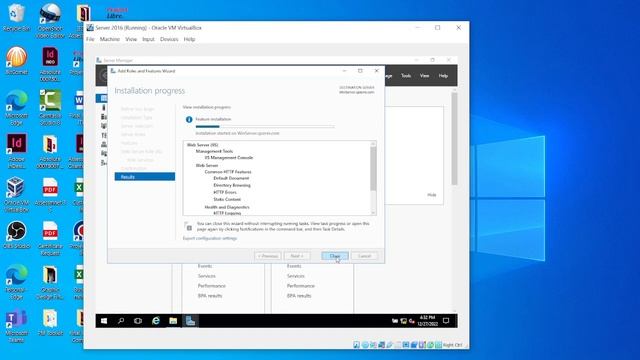The image size is (640, 360).
Task: Click the feature installation progress bar
Action: (x=265, y=127)
